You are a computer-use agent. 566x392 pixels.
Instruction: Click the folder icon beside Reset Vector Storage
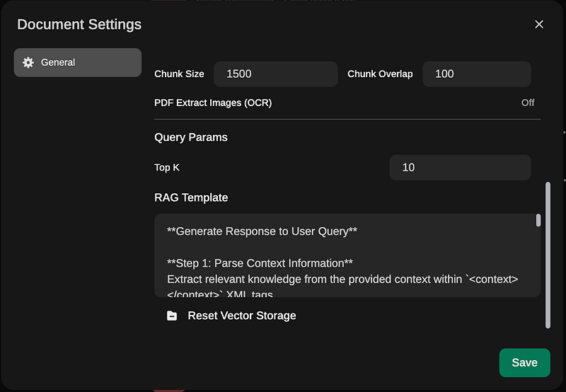pos(172,316)
